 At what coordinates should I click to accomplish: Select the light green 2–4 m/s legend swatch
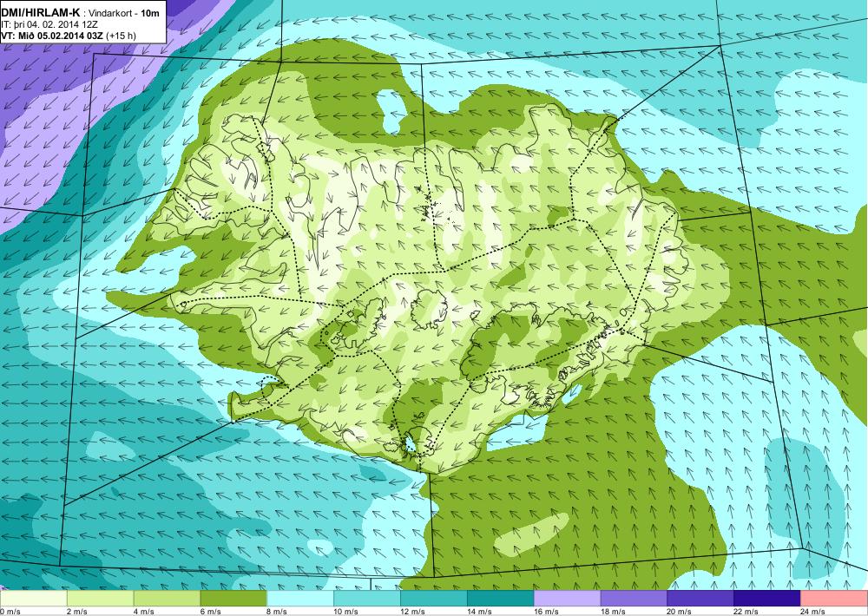(x=100, y=599)
